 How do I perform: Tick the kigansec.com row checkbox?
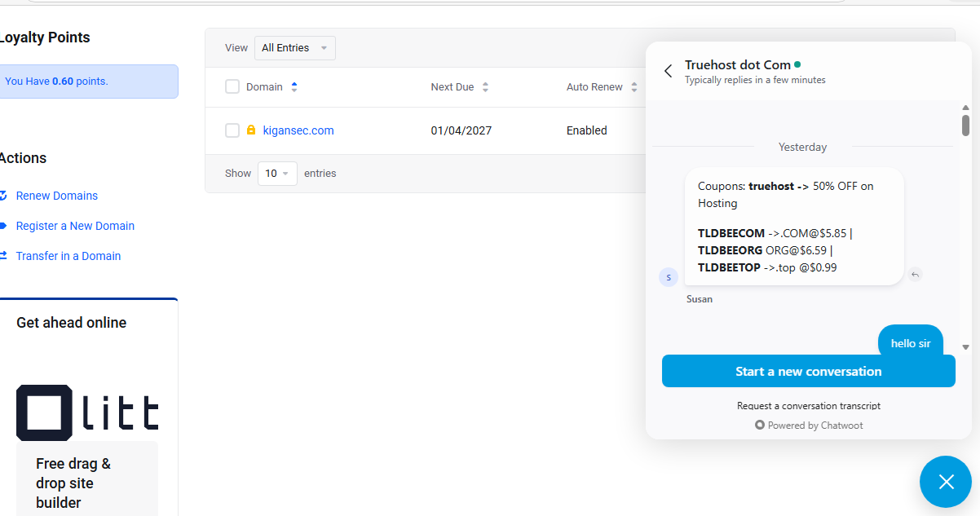point(232,130)
